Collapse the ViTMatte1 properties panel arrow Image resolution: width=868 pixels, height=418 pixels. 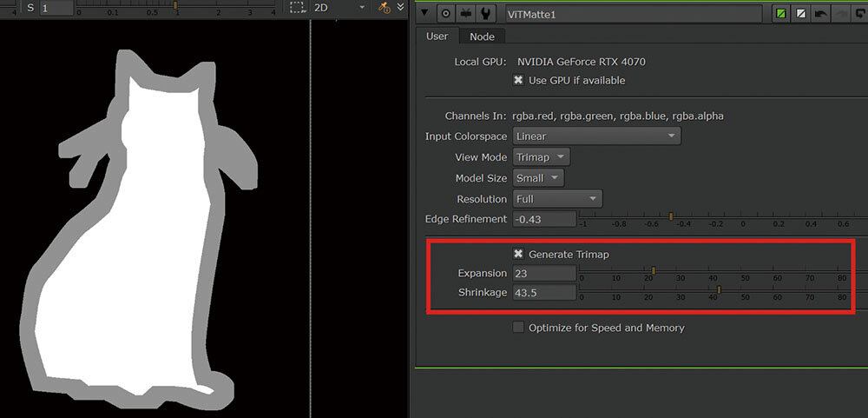[x=424, y=13]
